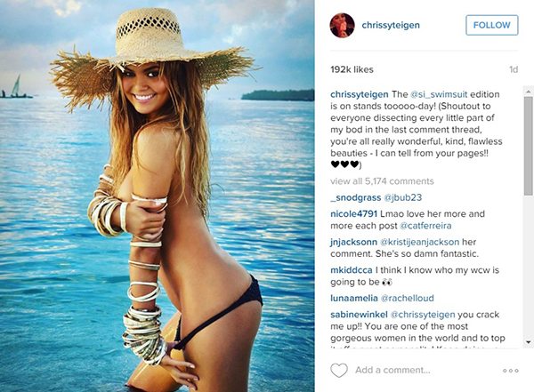The width and height of the screenshot is (534, 392).
Task: Click the chrissyteigen profile avatar
Action: click(x=342, y=25)
